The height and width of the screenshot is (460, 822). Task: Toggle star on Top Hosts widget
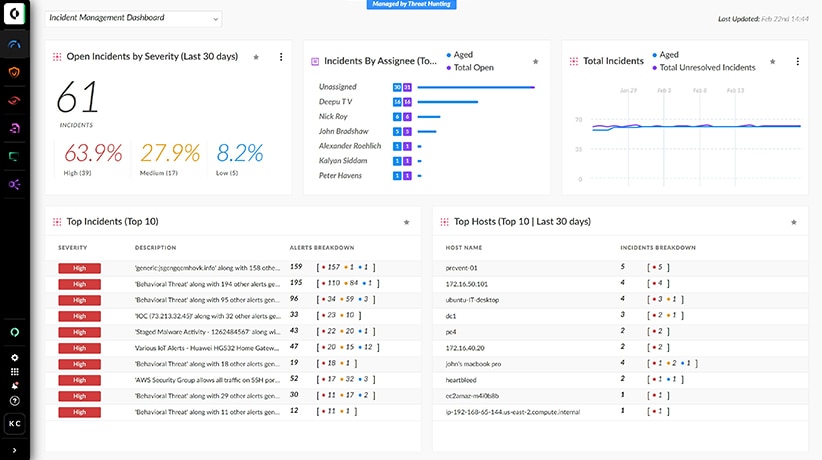coord(794,222)
